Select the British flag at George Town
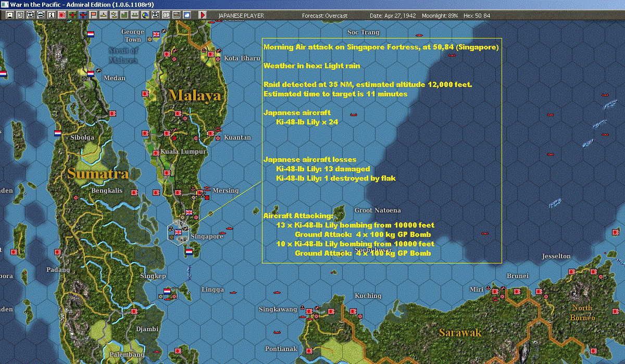 click(156, 35)
